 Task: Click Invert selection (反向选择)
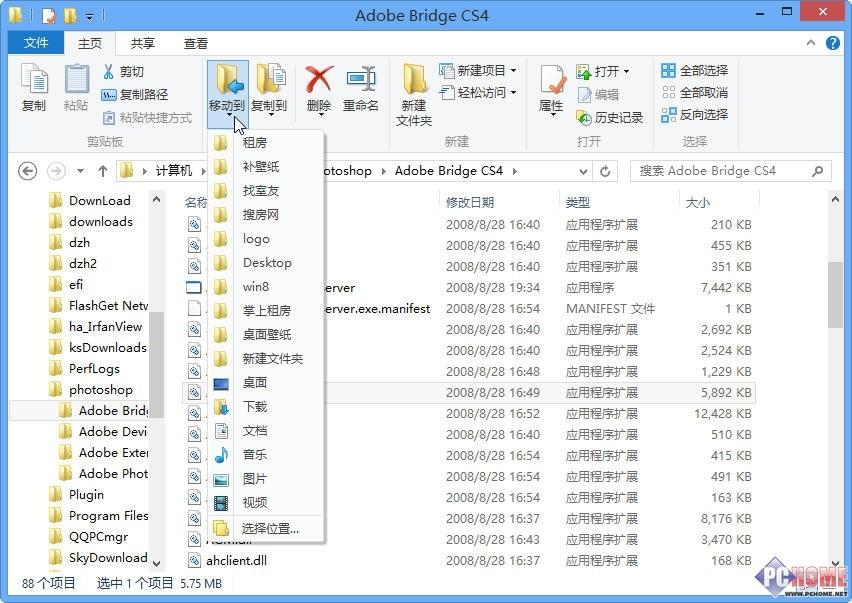point(695,115)
